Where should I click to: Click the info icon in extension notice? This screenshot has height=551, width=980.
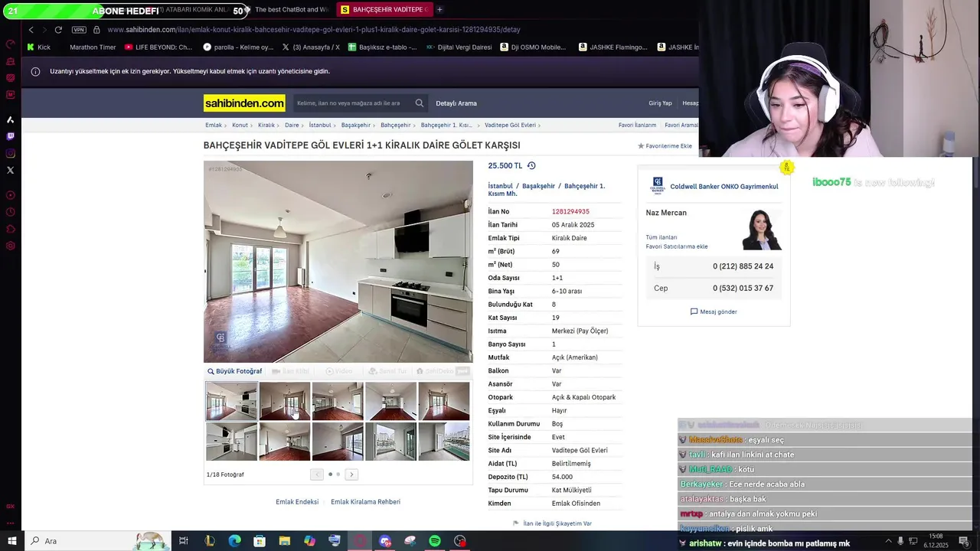coord(35,71)
